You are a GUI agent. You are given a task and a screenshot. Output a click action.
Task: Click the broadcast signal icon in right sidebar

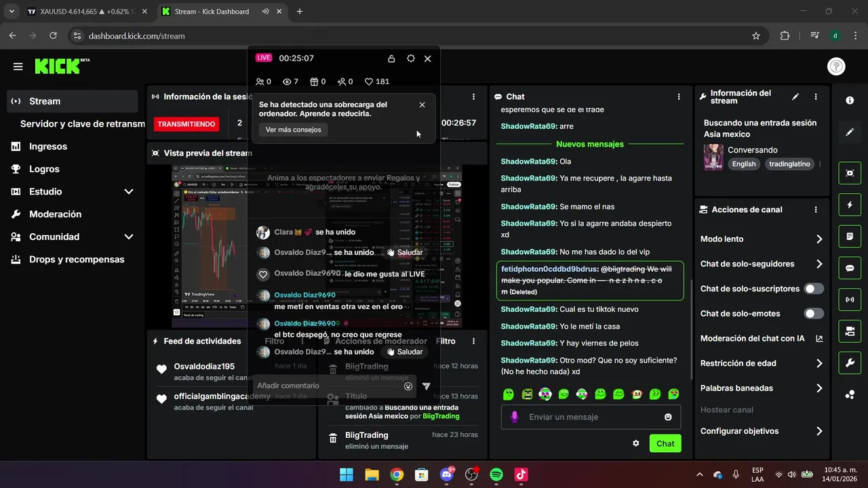pos(850,300)
